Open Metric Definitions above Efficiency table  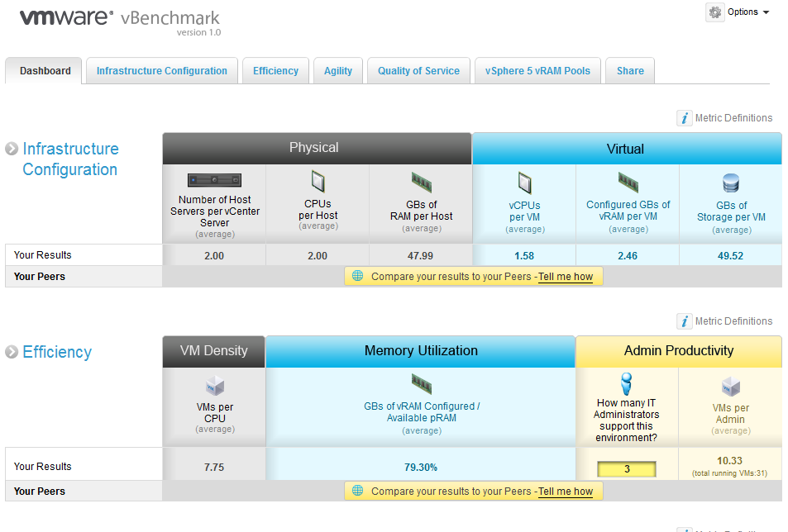pyautogui.click(x=733, y=321)
